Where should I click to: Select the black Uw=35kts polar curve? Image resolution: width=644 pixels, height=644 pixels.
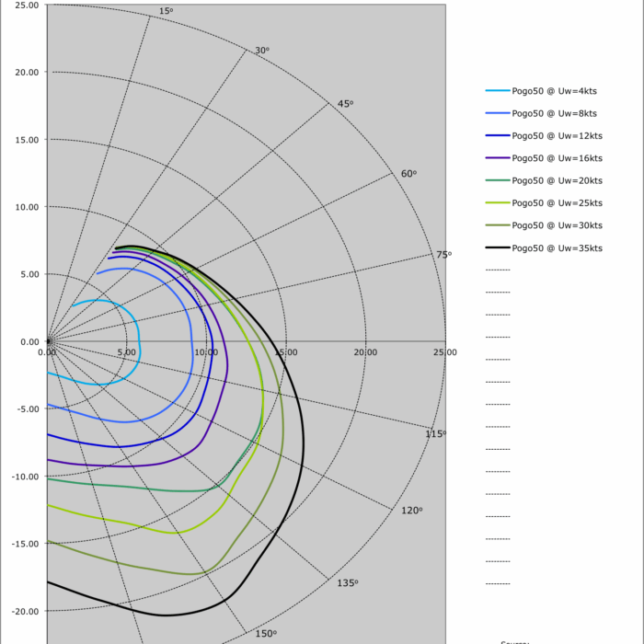pyautogui.click(x=304, y=445)
